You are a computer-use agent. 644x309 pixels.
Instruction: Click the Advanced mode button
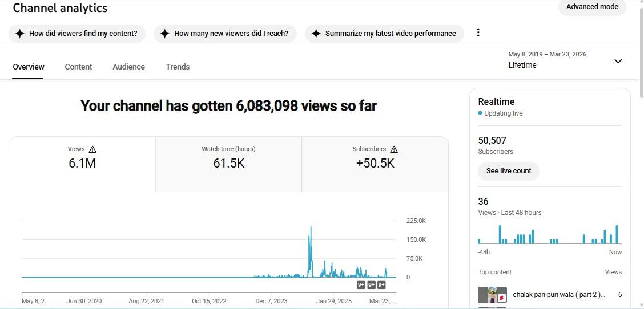[x=592, y=7]
